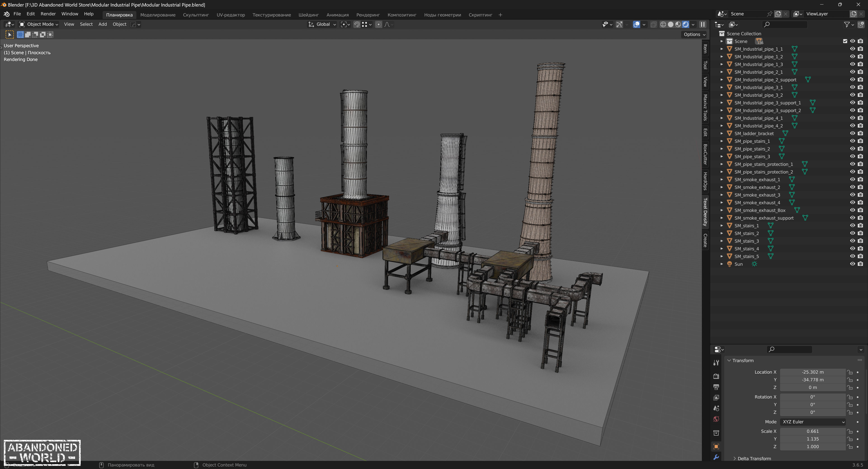Select material preview shading
Screen dimensions: 868x469
(x=678, y=24)
